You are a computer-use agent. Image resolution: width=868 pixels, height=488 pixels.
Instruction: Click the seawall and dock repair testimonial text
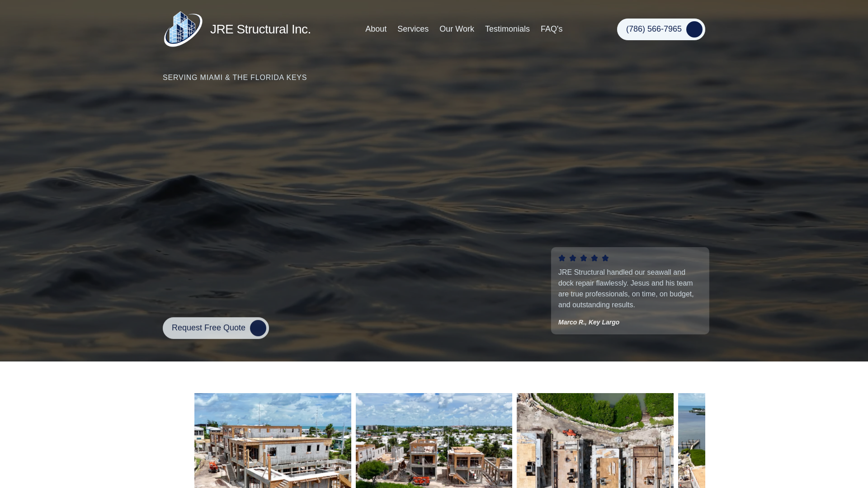pyautogui.click(x=626, y=289)
